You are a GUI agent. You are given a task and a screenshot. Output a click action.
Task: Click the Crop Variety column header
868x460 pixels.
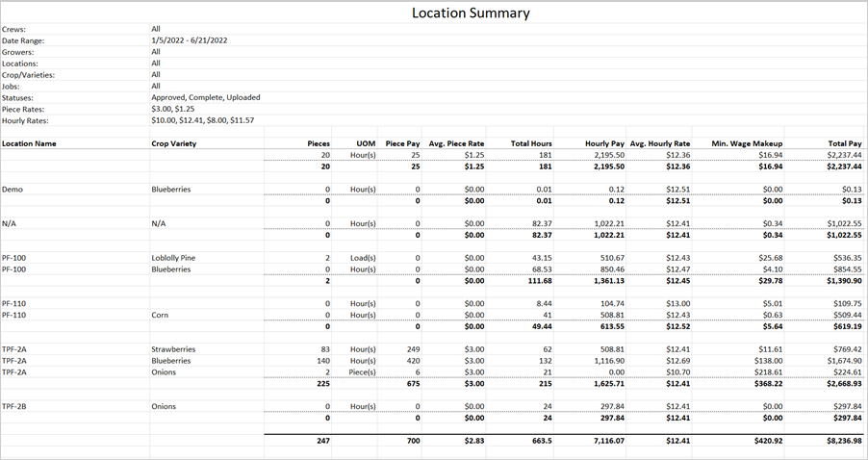coord(174,143)
